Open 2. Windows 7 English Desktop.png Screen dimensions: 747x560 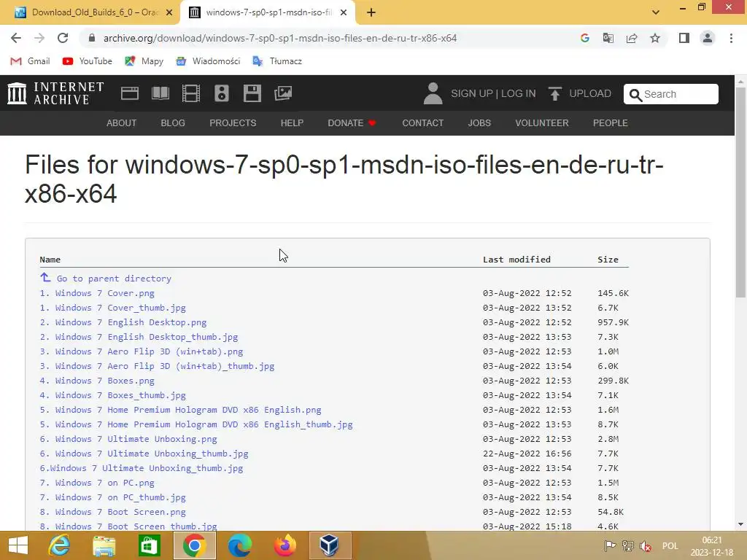coord(123,322)
